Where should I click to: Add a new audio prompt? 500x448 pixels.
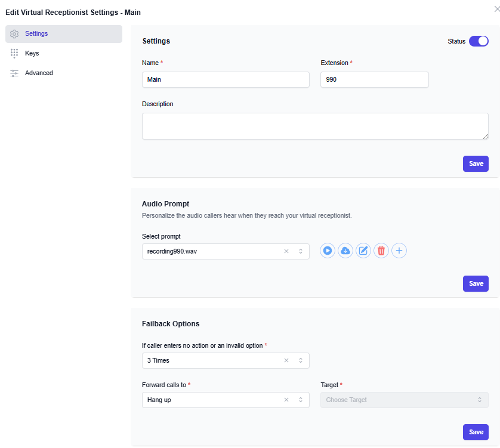click(399, 251)
